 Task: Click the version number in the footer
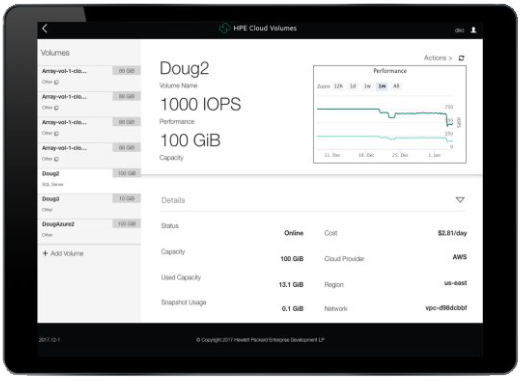(x=49, y=340)
